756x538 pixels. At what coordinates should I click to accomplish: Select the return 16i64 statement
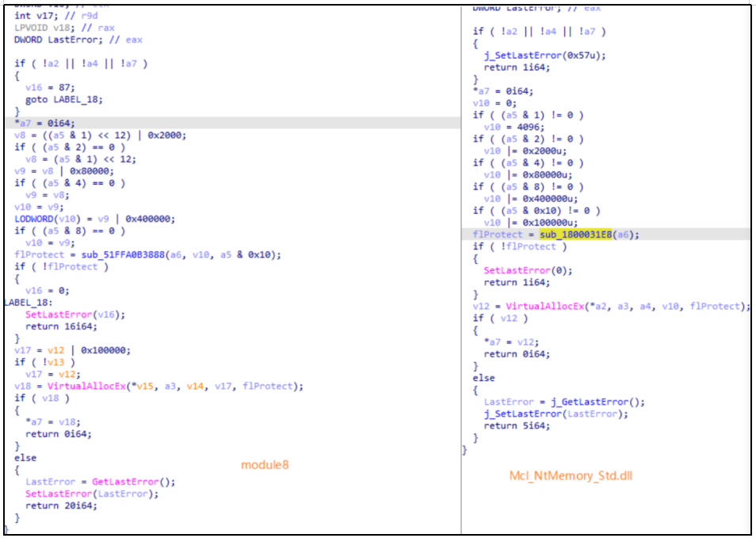point(60,326)
